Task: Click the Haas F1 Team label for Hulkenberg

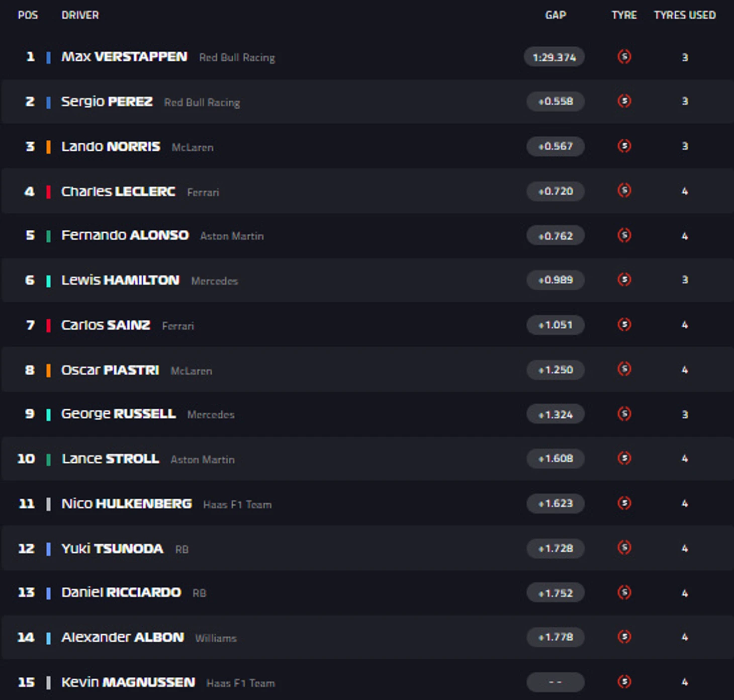Action: coord(237,504)
